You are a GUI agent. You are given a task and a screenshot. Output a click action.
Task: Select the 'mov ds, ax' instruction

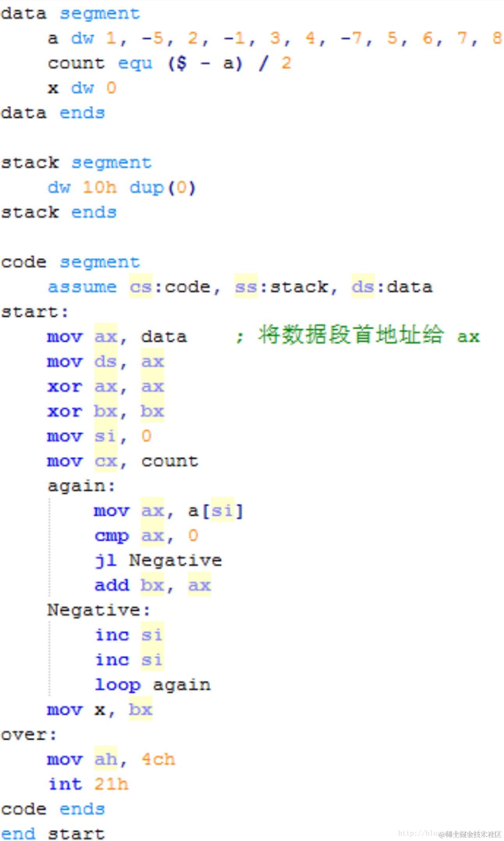coord(106,362)
